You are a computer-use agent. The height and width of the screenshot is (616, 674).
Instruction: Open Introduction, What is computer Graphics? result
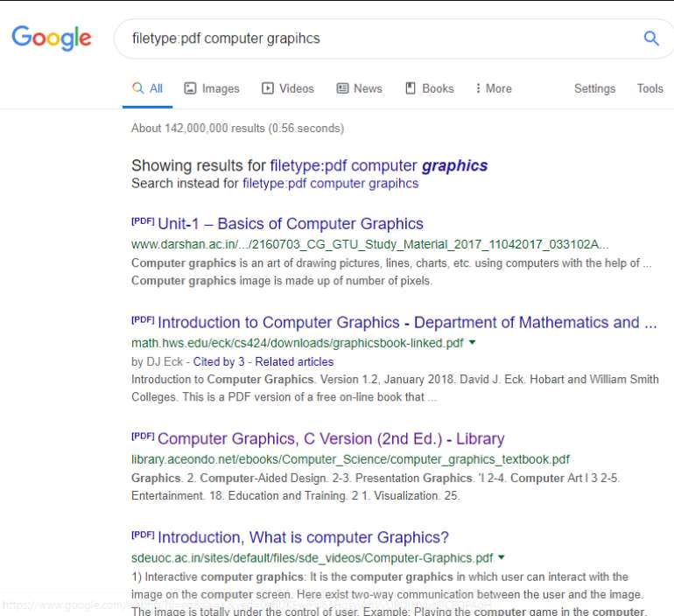303,537
